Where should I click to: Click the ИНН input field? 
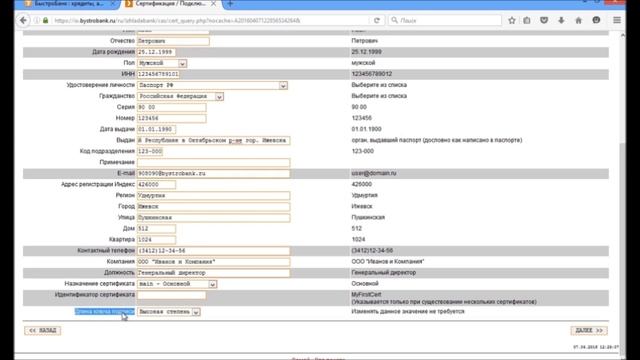[158, 74]
